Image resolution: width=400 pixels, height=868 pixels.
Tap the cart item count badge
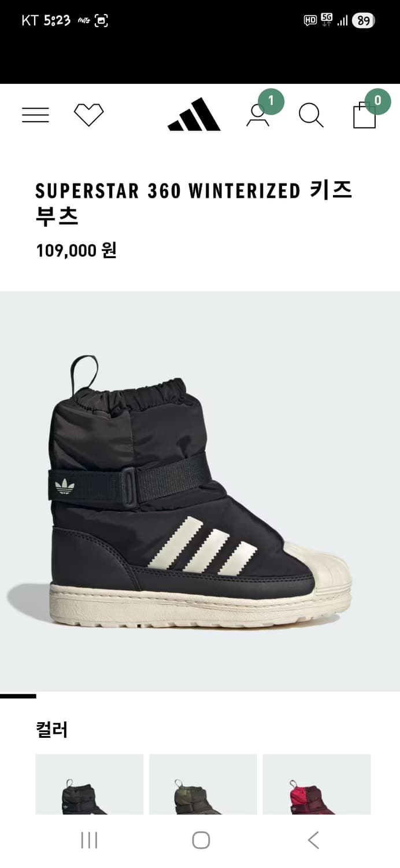coord(378,101)
